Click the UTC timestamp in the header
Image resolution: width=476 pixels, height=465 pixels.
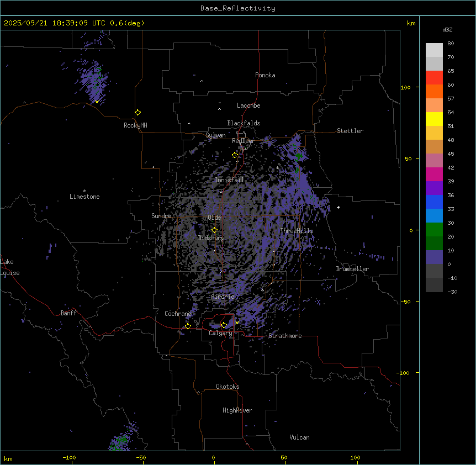73,23
